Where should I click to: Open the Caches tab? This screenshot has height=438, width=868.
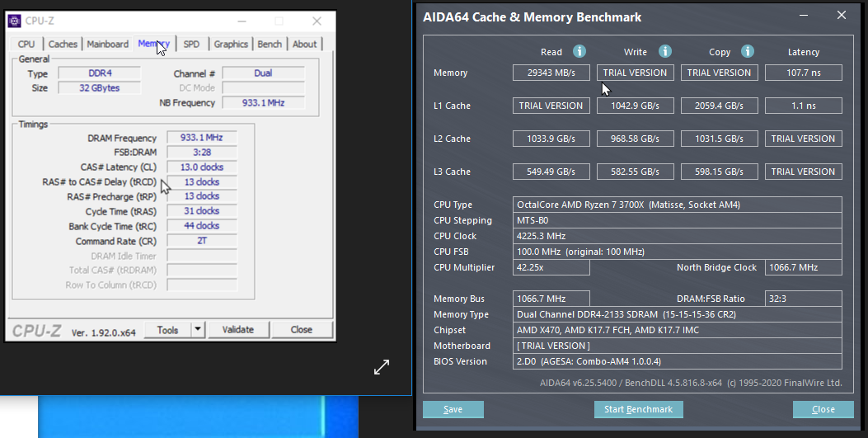point(63,44)
